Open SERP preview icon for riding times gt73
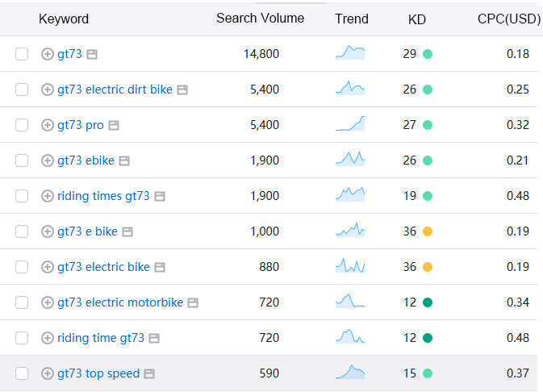This screenshot has height=392, width=543. 159,196
